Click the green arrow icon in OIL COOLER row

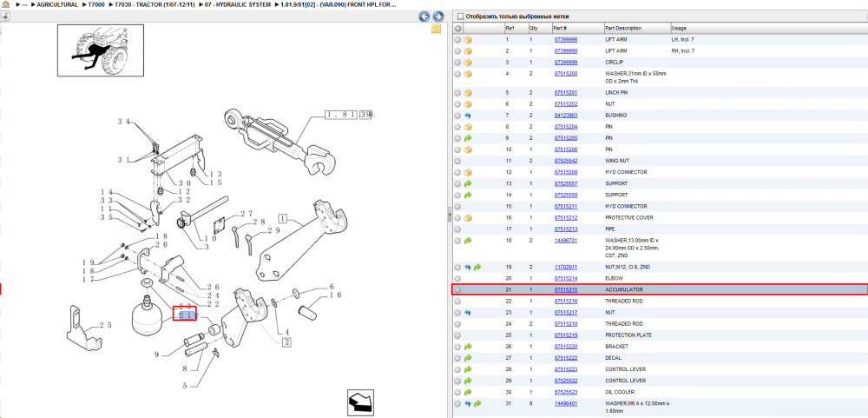click(x=468, y=392)
